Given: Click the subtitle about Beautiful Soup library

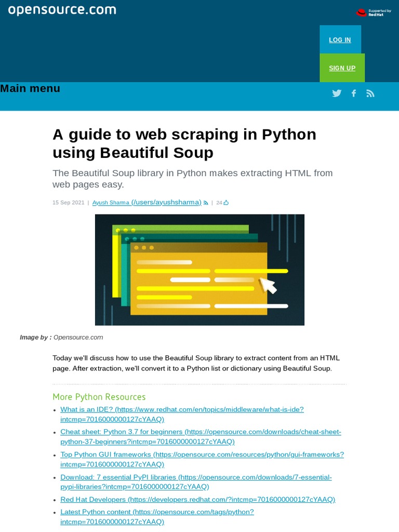Looking at the screenshot, I should click(x=192, y=179).
